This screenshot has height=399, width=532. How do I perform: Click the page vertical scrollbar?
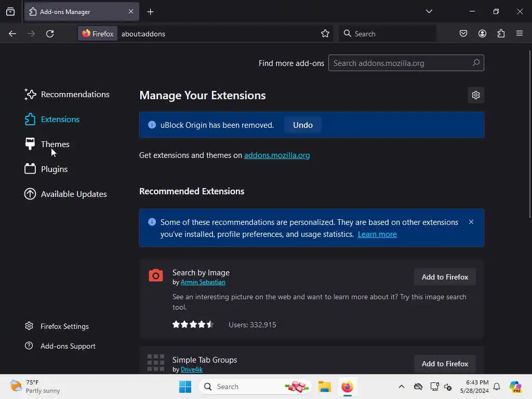click(529, 134)
